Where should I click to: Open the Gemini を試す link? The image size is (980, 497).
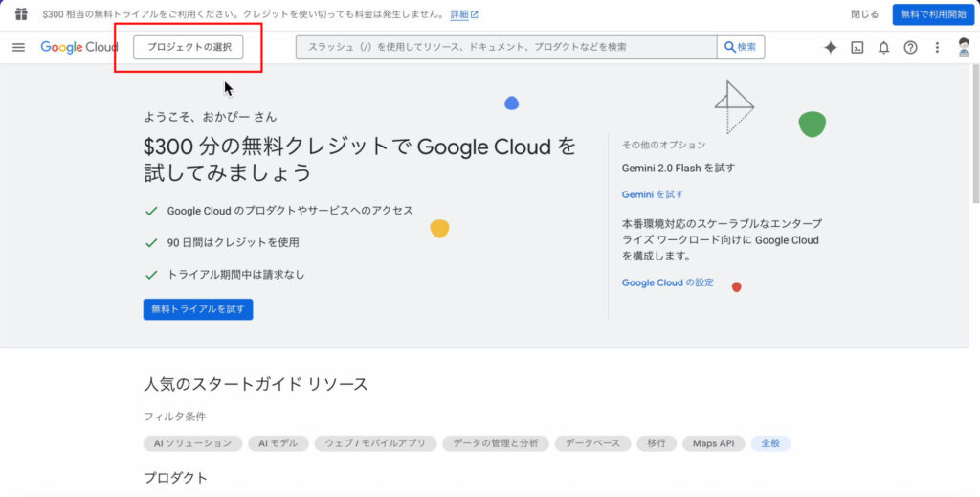pos(653,194)
